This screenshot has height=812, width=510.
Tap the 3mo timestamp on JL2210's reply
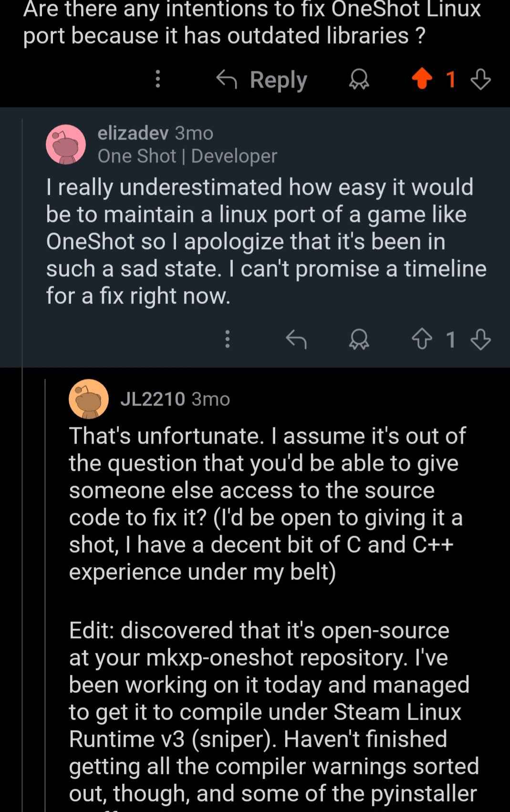(x=210, y=399)
